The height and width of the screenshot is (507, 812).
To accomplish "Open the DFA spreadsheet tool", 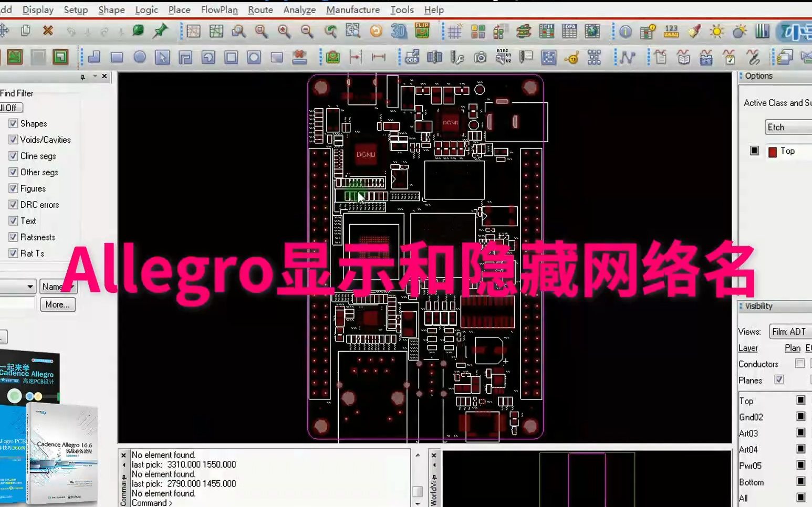I will pos(569,31).
